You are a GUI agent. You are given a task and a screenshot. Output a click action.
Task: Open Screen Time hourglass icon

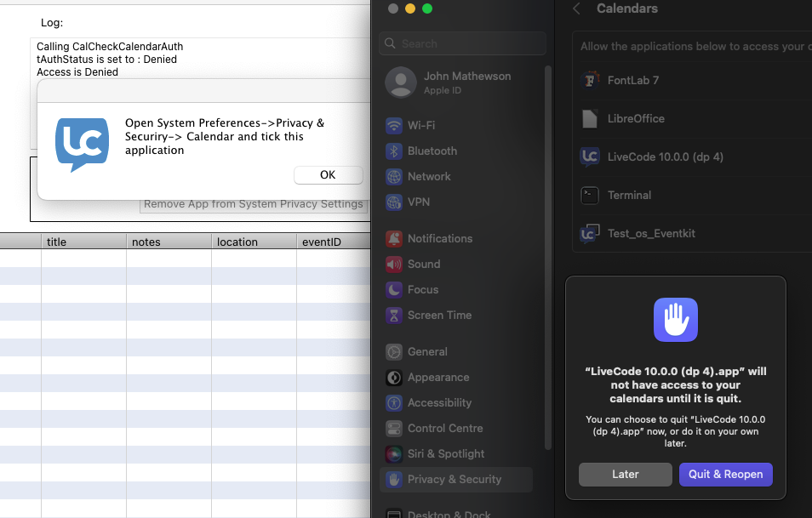coord(394,316)
